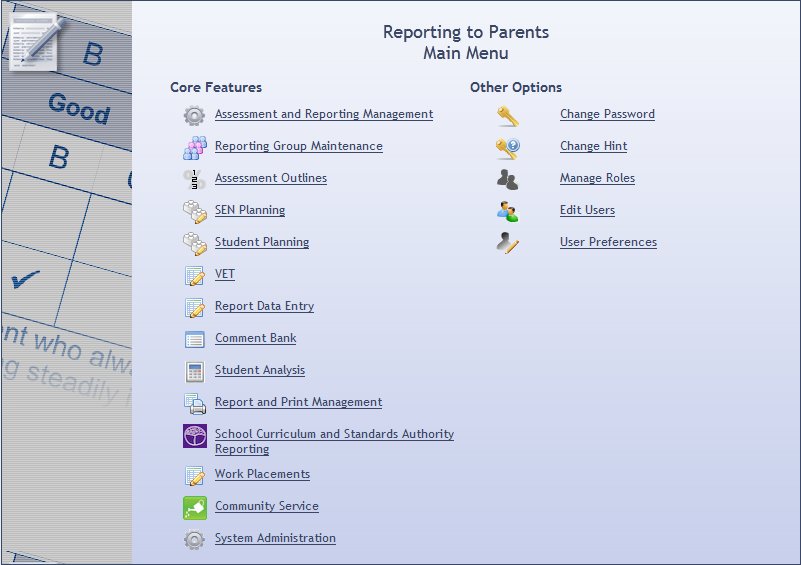Click the purple School Curriculum Authority icon

194,436
